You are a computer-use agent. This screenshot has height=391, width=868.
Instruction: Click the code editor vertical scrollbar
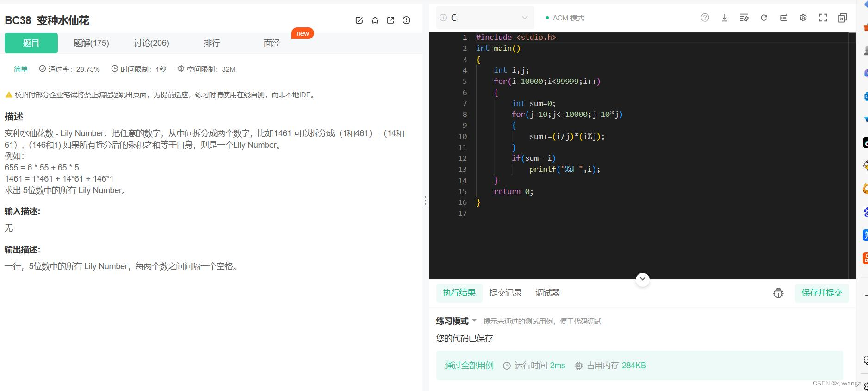click(x=852, y=155)
